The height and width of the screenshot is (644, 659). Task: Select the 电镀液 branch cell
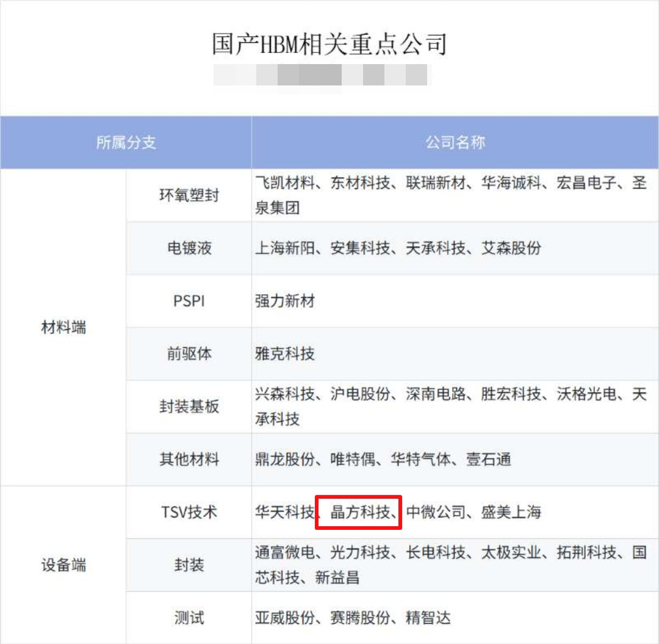(189, 248)
